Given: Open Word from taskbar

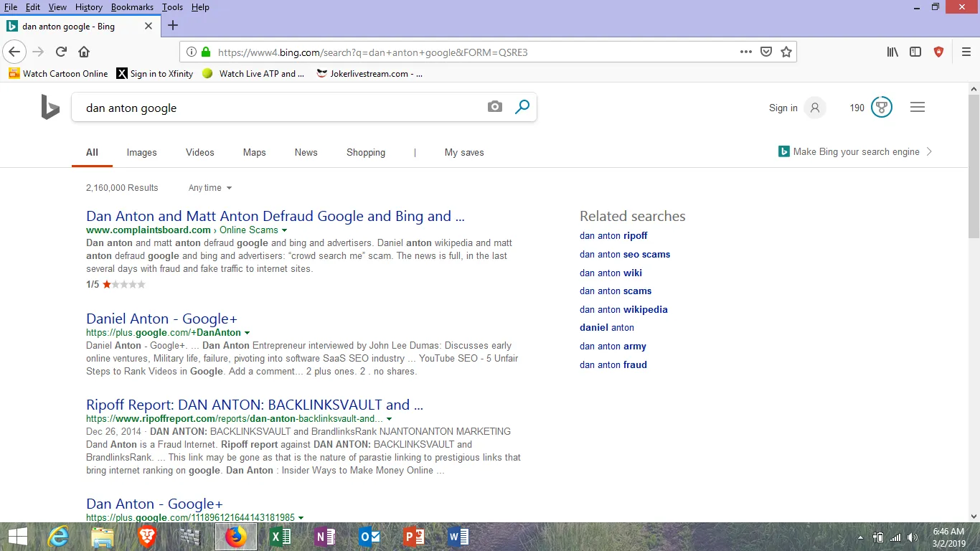Looking at the screenshot, I should (458, 537).
